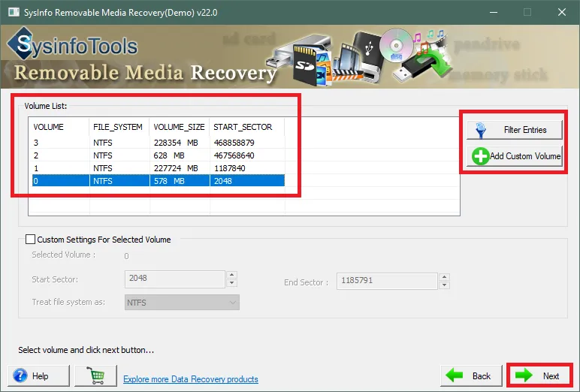Click start sector 468858879 cell
This screenshot has width=580, height=392.
coord(247,143)
